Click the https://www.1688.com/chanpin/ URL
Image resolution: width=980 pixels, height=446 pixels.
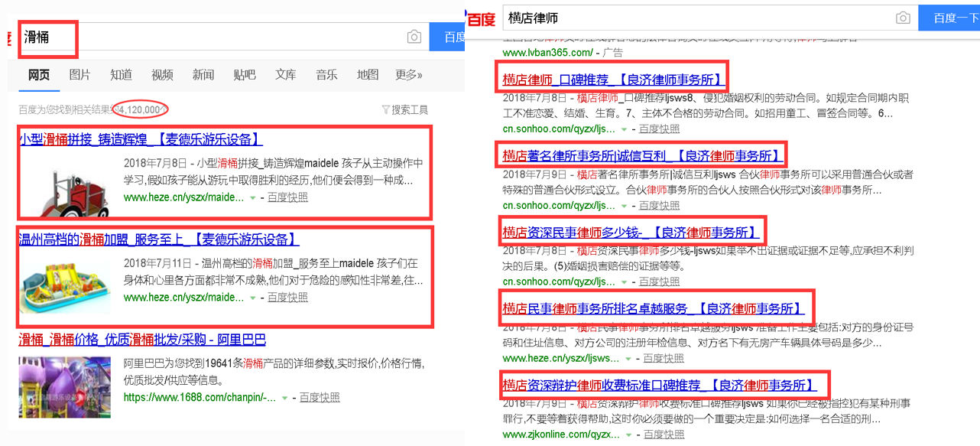pyautogui.click(x=200, y=397)
